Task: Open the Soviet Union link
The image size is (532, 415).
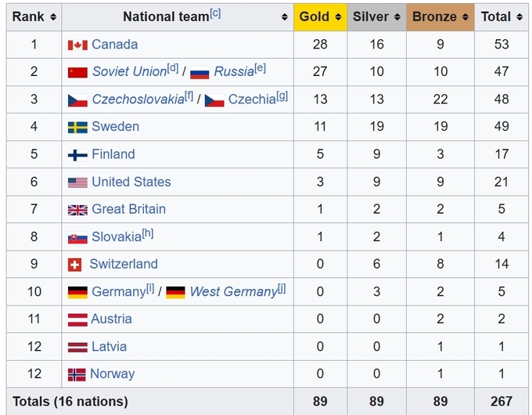Action: point(129,72)
